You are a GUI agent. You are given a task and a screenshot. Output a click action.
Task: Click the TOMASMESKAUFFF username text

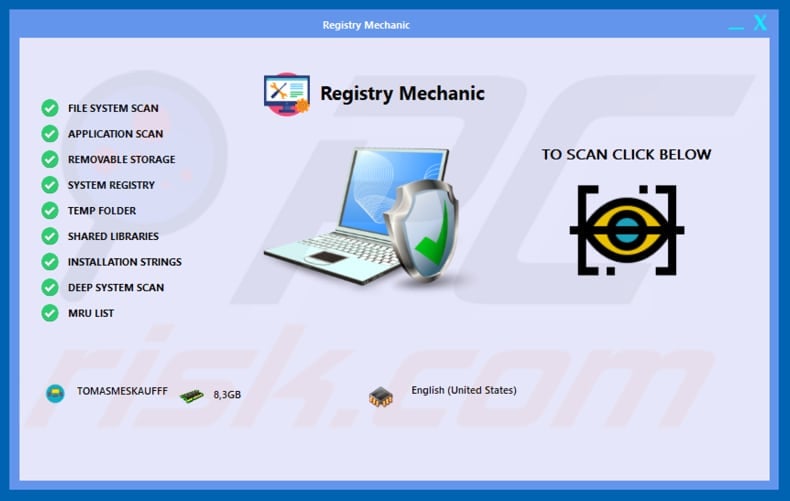coord(122,391)
